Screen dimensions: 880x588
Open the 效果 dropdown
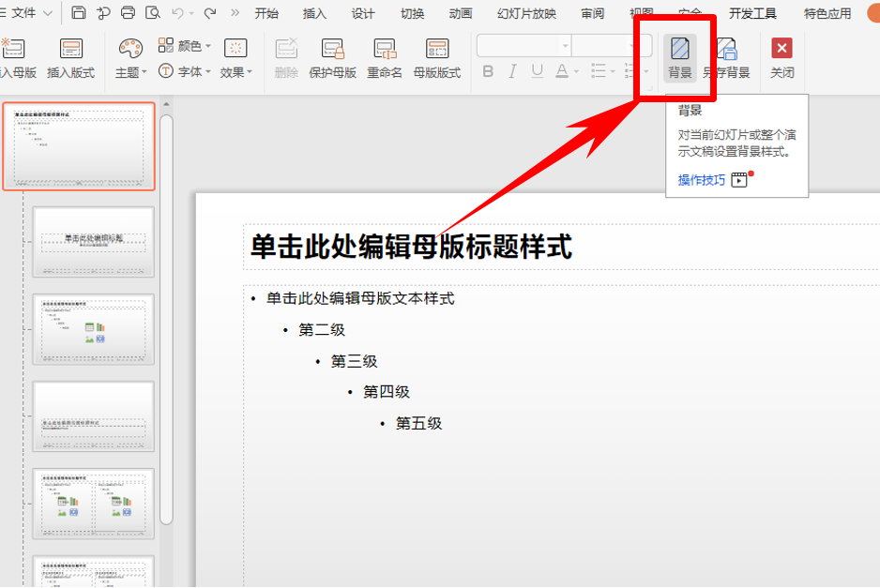pyautogui.click(x=236, y=58)
